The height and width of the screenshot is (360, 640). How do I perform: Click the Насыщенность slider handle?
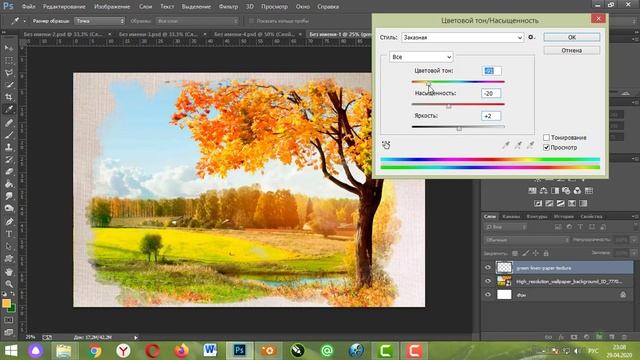pos(449,106)
